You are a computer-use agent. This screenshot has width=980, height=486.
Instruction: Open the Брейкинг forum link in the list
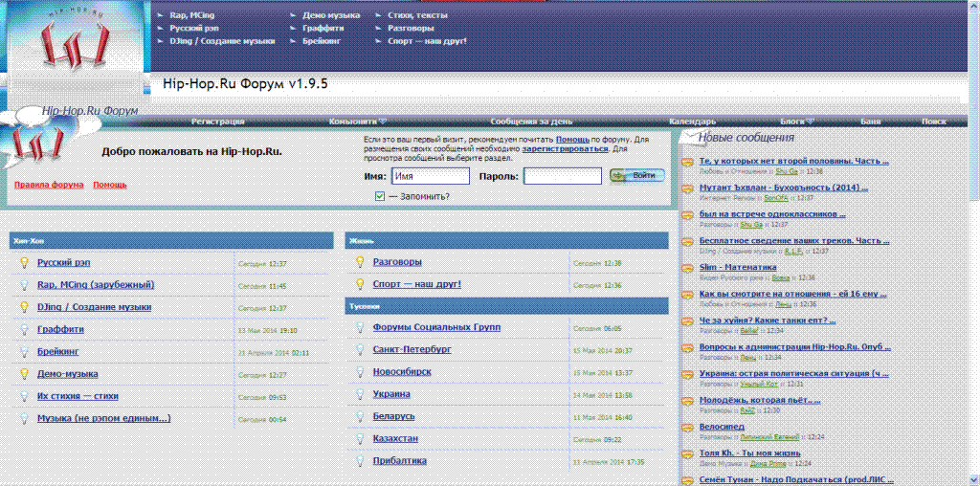58,352
